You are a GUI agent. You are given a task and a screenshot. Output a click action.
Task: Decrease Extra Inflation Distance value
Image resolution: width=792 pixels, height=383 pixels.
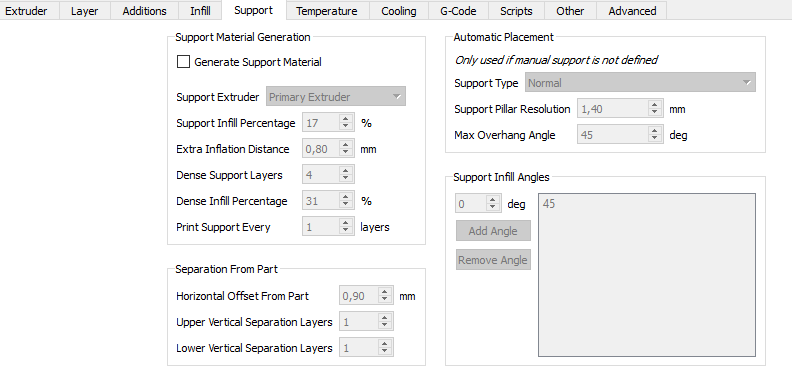click(345, 153)
